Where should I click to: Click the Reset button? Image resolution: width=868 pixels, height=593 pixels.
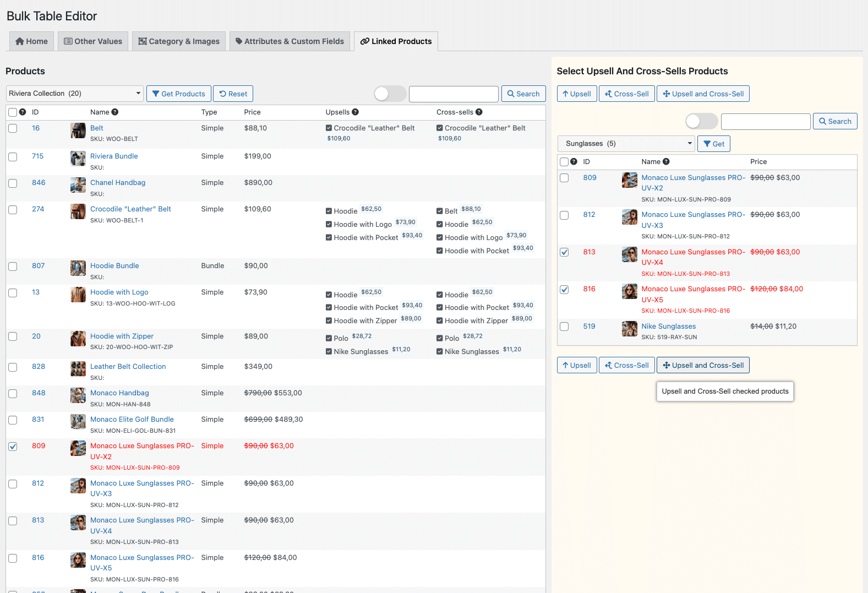(233, 94)
